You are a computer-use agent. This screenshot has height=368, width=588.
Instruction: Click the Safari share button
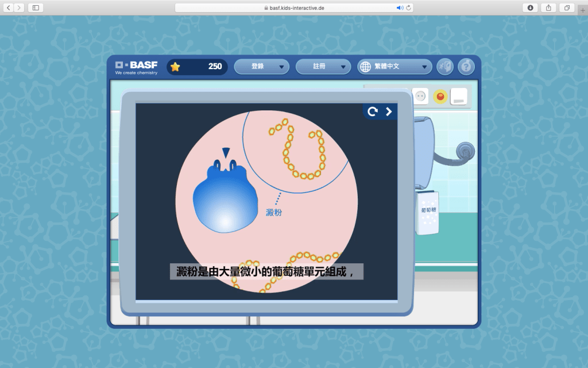coord(548,8)
